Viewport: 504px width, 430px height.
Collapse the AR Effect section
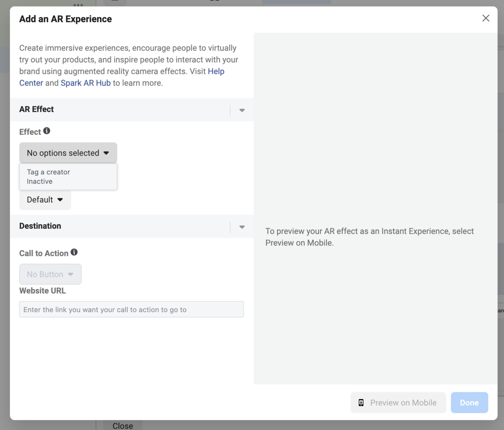tap(242, 110)
